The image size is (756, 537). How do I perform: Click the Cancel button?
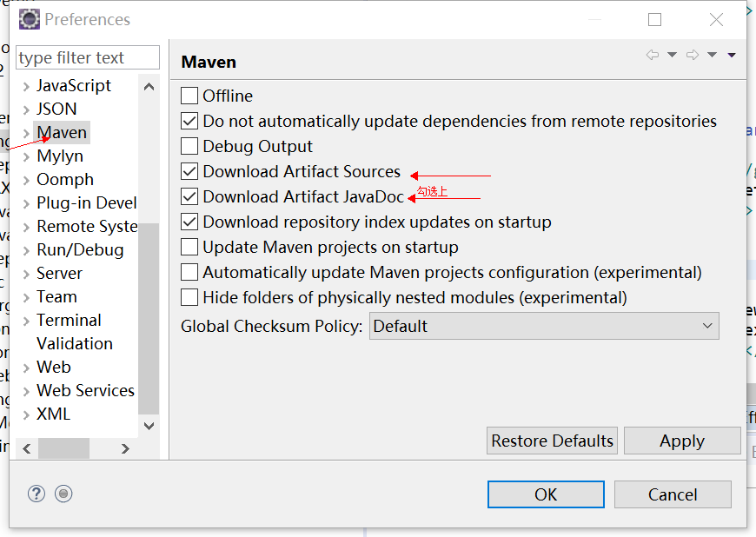tap(673, 494)
